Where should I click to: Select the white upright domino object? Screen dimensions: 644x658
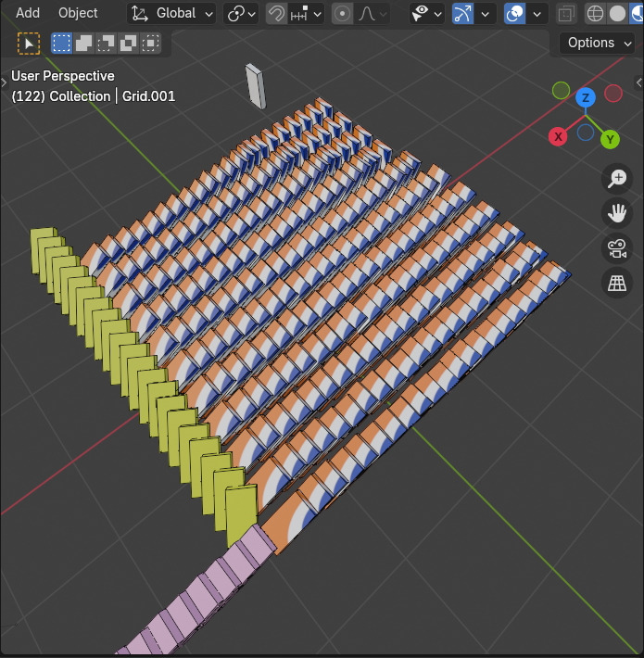[x=256, y=86]
